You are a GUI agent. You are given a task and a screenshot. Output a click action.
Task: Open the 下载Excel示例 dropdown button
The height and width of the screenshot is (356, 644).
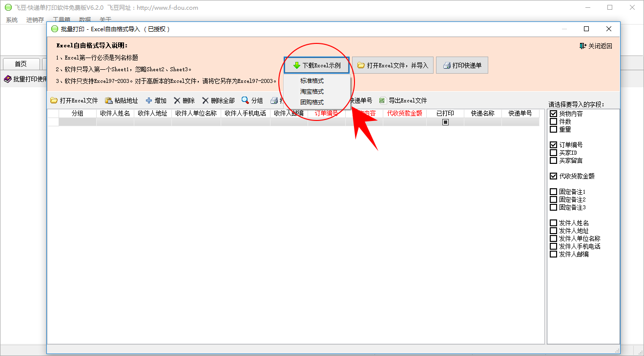(x=317, y=65)
